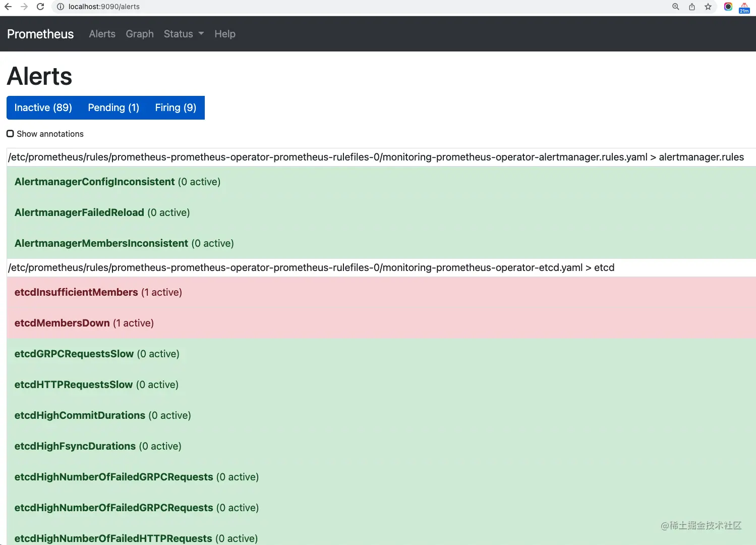The height and width of the screenshot is (545, 756).
Task: Select the alertmanager.rules rule file path
Action: (x=376, y=157)
